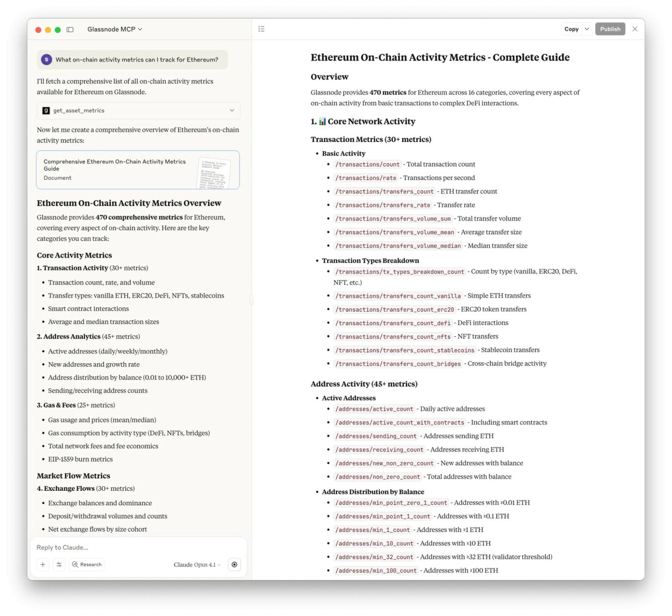Viewport: 672px width, 616px height.
Task: Click the voice record icon button
Action: (234, 565)
